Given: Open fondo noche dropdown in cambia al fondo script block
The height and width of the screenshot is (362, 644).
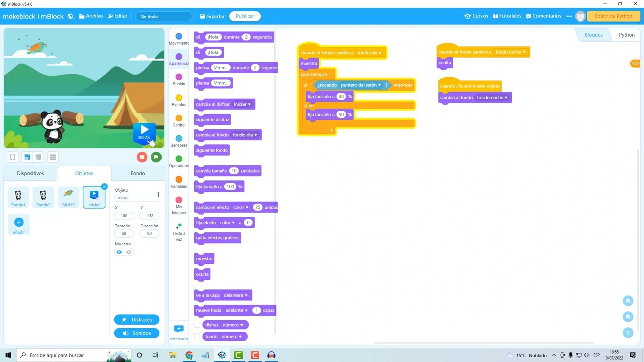Looking at the screenshot, I should (492, 98).
